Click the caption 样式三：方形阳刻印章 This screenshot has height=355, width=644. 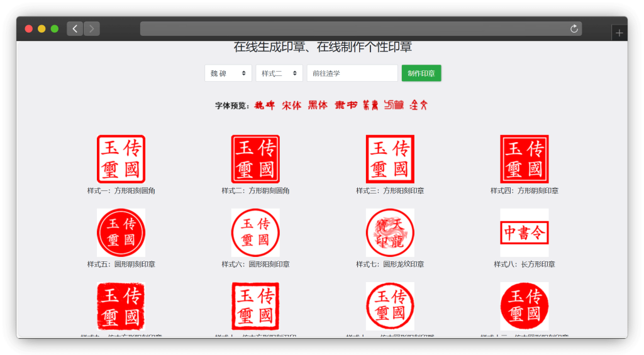[390, 191]
